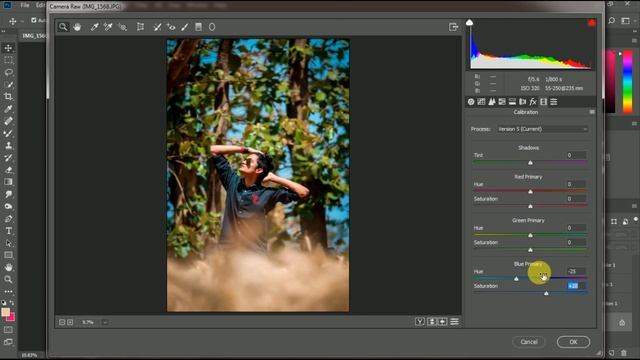Screen dimensions: 640x360
Task: Choose the Spot Removal tool
Action: click(157, 27)
